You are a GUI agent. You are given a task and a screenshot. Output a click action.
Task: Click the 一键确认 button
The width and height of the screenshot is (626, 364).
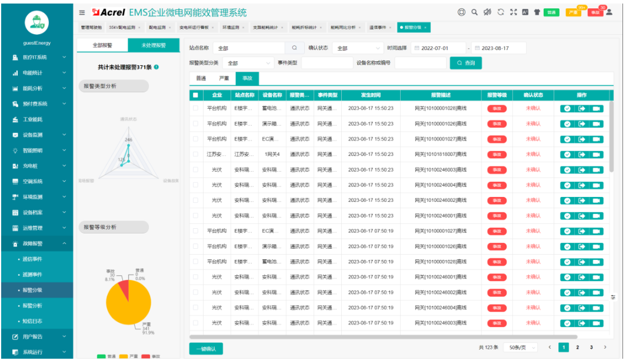pyautogui.click(x=206, y=349)
